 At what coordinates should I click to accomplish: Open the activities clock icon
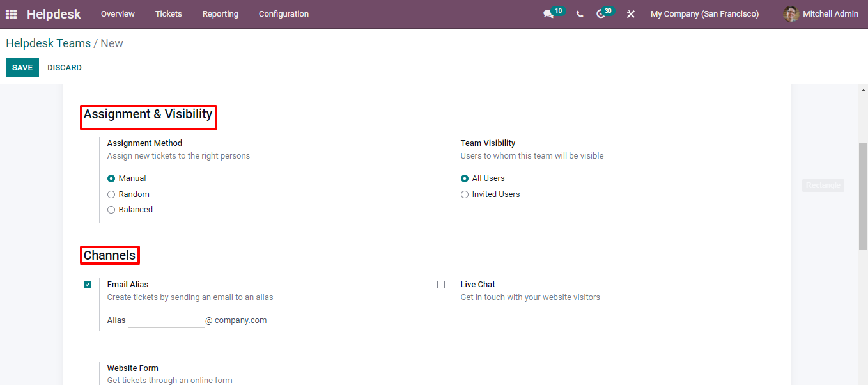[x=601, y=14]
